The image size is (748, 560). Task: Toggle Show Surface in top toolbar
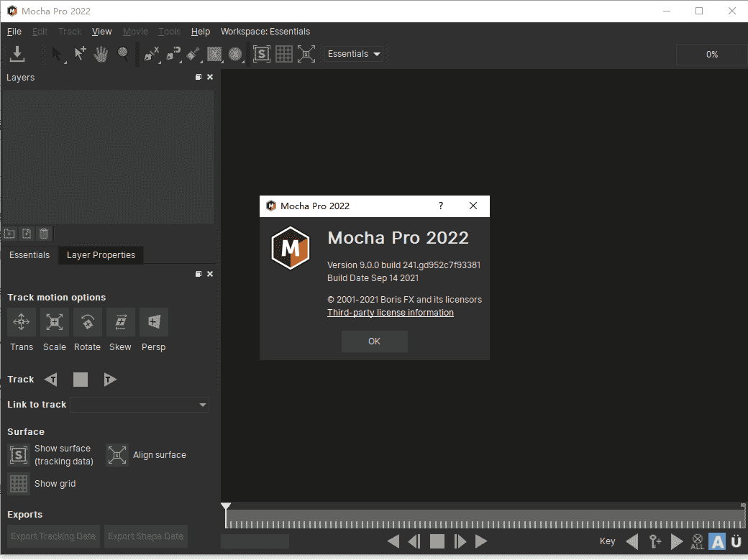coord(261,54)
